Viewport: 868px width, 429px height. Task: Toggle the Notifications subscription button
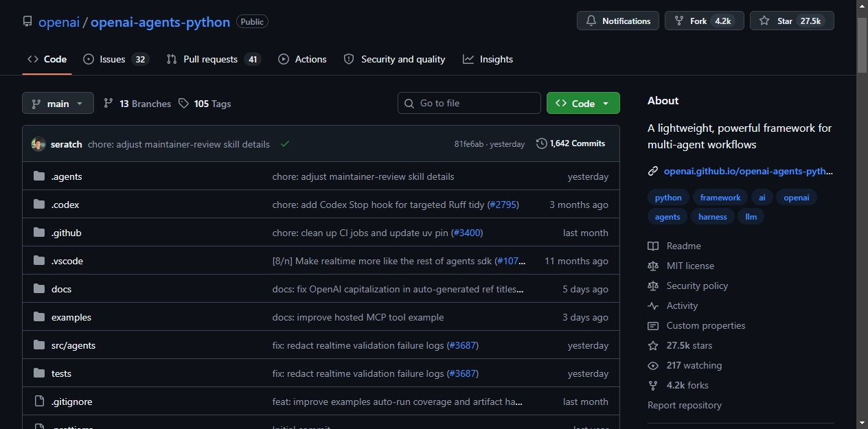tap(618, 21)
